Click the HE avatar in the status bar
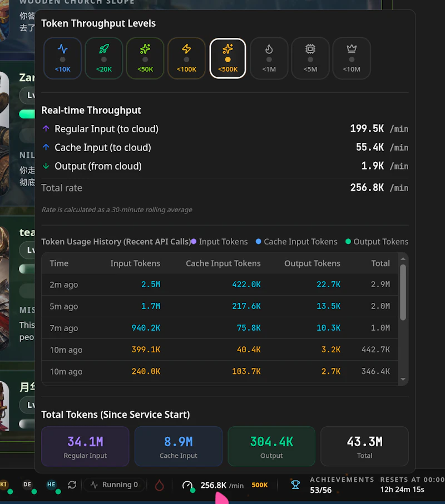The width and height of the screenshot is (445, 504). pyautogui.click(x=52, y=485)
